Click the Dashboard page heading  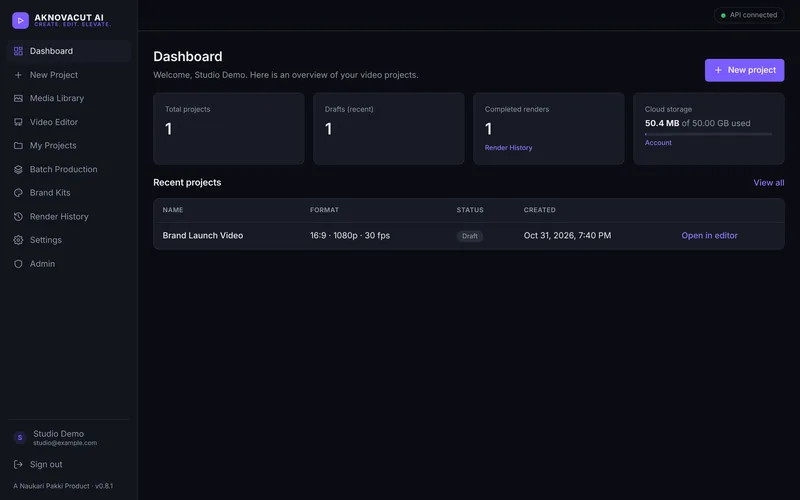point(188,56)
